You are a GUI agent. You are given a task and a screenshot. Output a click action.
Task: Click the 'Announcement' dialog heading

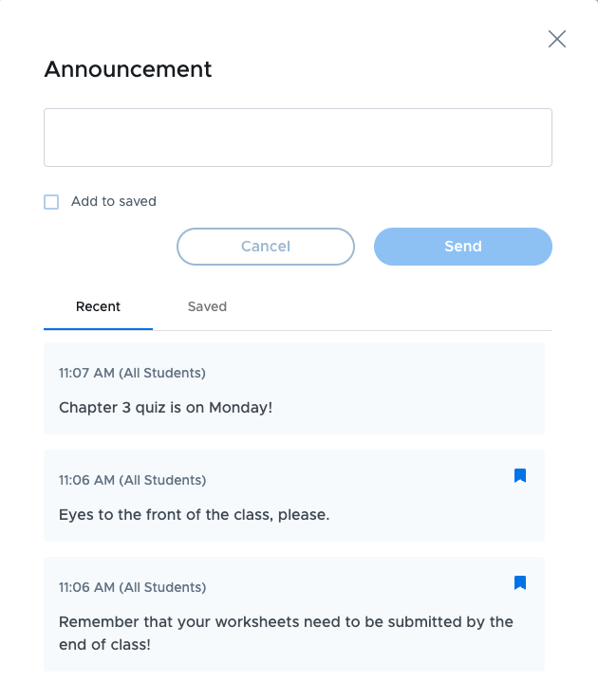click(128, 69)
